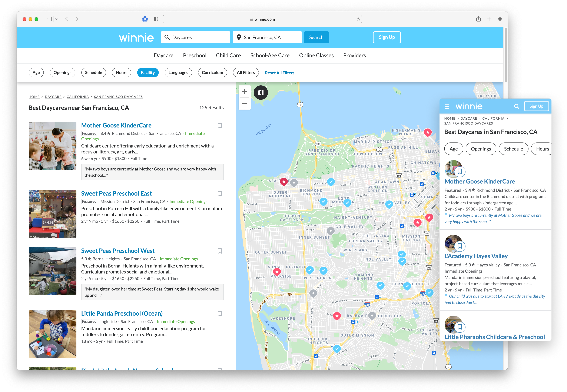Expand the Openings filter in desktop window
Image resolution: width=567 pixels, height=392 pixels.
pos(62,72)
